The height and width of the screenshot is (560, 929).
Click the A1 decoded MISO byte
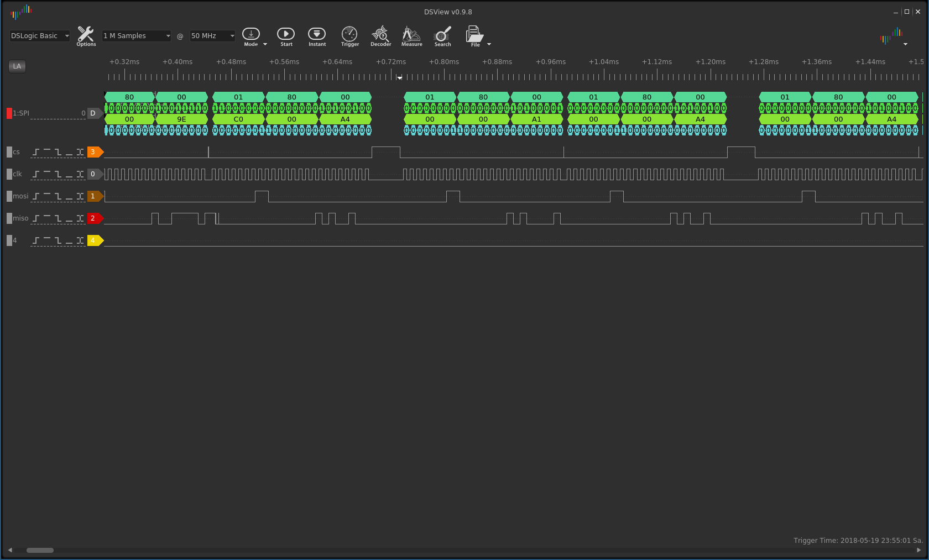[x=536, y=119]
